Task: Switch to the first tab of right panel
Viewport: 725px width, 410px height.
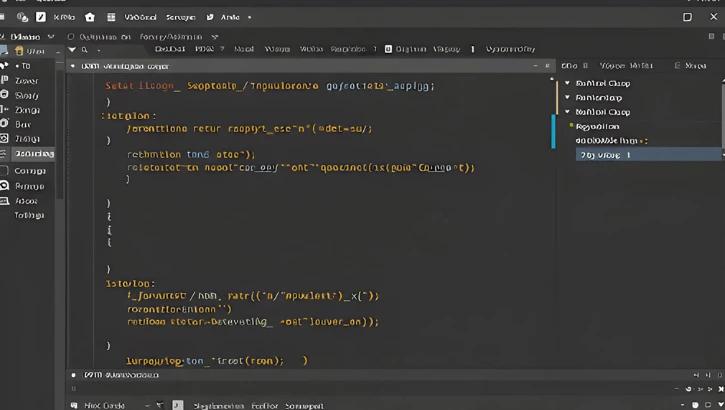Action: pyautogui.click(x=569, y=66)
